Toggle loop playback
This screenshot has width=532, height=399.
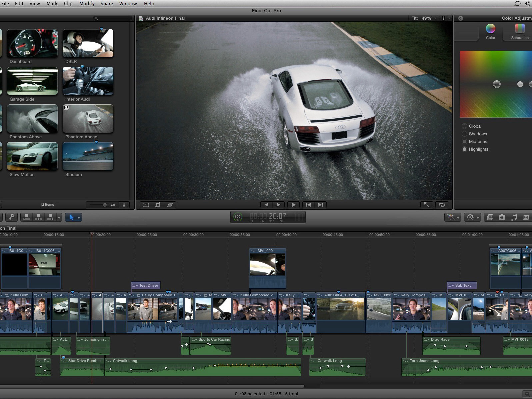(442, 205)
